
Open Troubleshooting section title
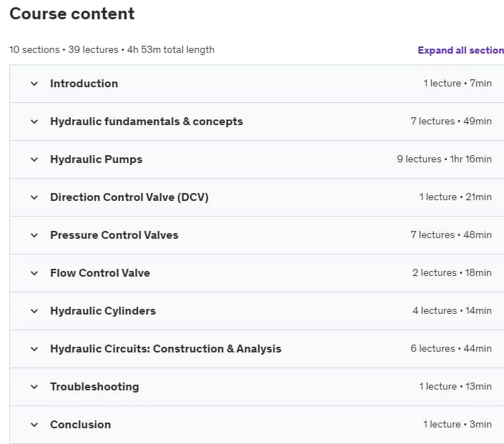(x=94, y=387)
